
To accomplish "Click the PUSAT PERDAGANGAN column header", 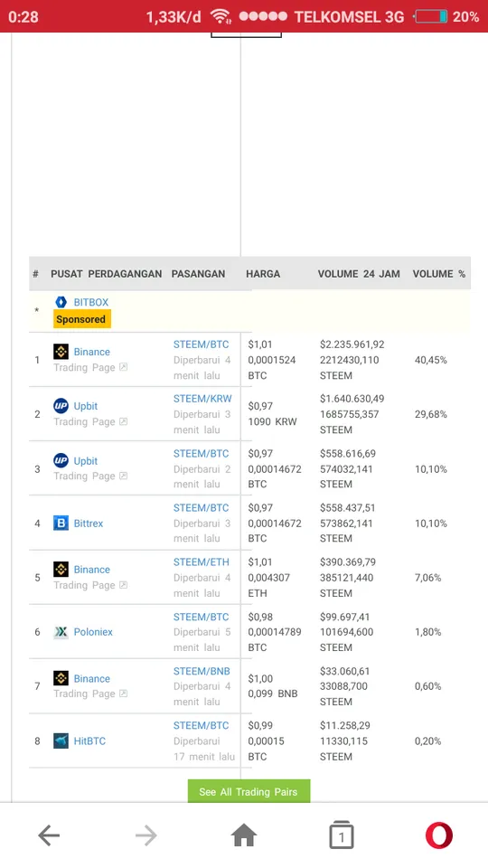I will click(107, 274).
